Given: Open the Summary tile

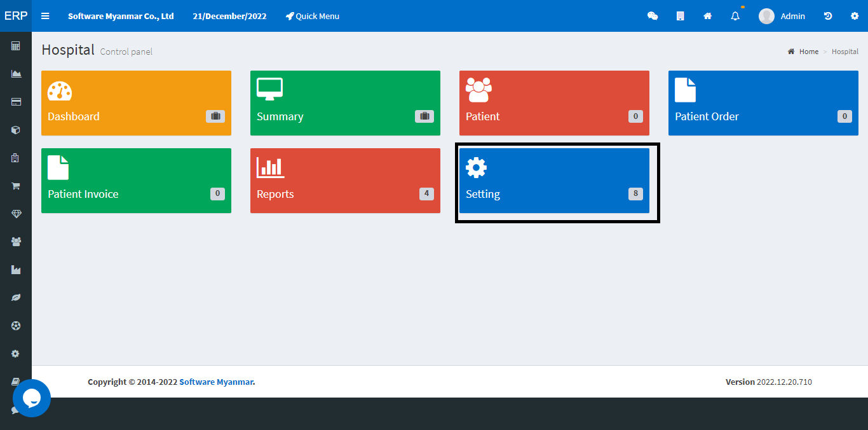Looking at the screenshot, I should pyautogui.click(x=345, y=103).
